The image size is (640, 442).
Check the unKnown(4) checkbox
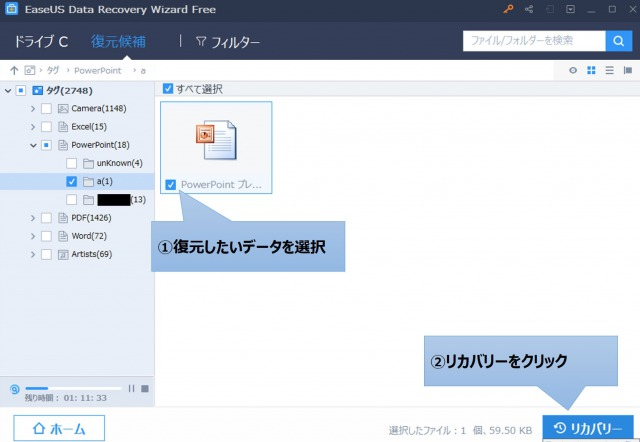(x=71, y=163)
